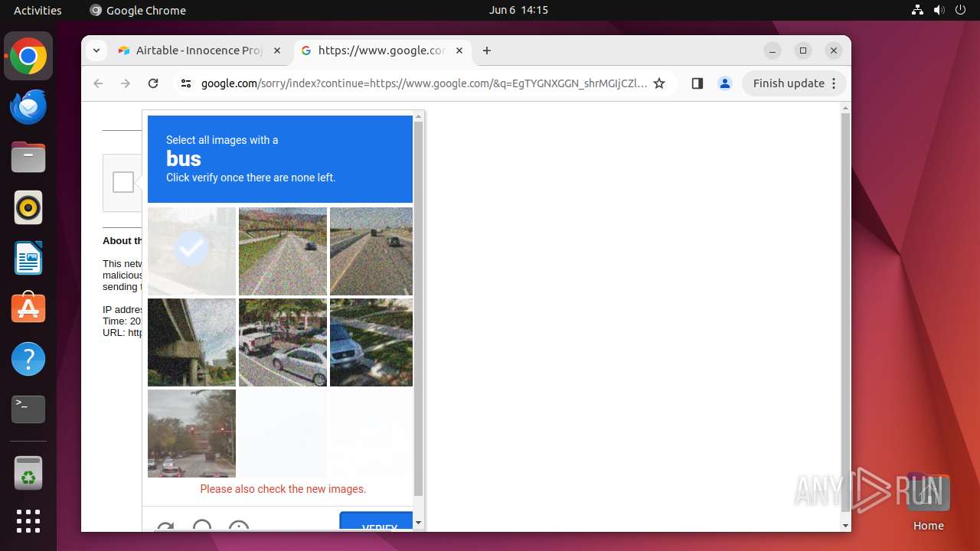Close the Airtable tab
This screenshot has width=980, height=551.
[277, 51]
